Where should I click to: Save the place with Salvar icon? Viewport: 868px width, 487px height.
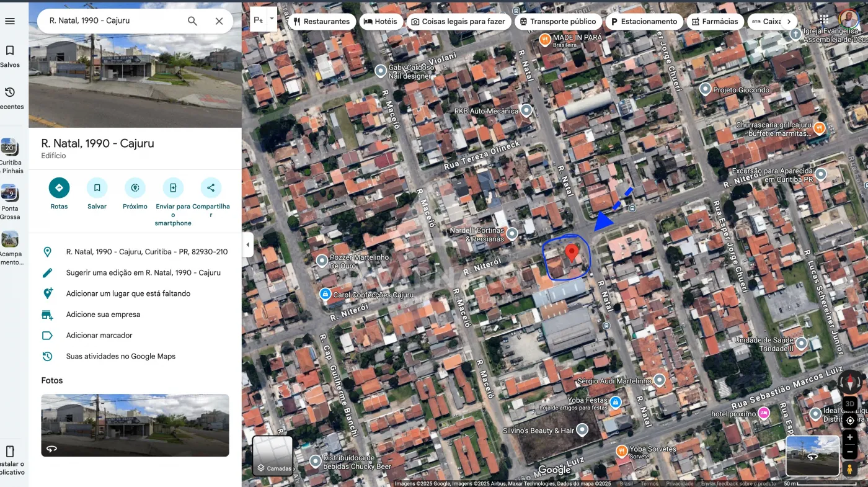tap(97, 188)
